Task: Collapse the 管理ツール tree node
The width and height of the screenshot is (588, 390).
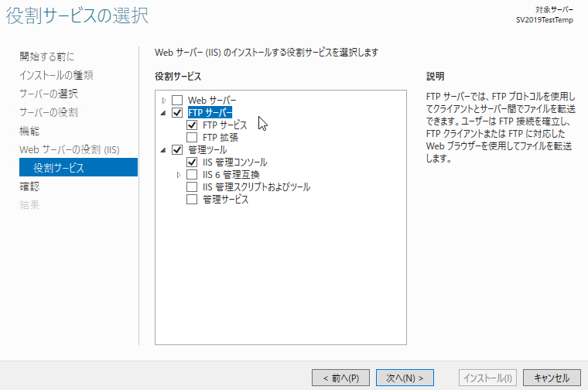Action: pyautogui.click(x=163, y=150)
